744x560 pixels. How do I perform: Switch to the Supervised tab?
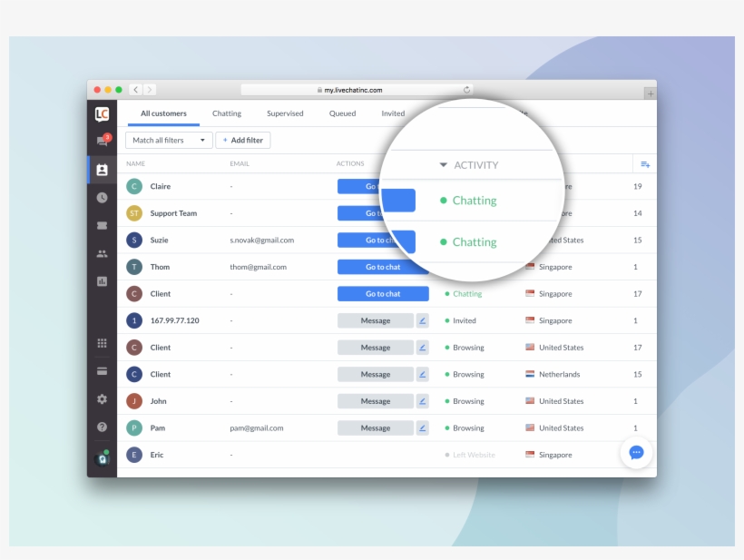pos(285,113)
